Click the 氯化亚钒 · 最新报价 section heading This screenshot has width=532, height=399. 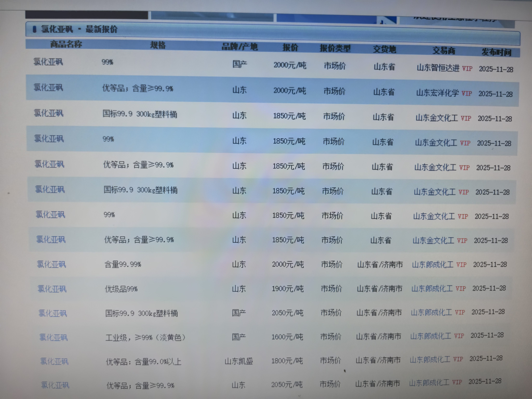tap(79, 29)
